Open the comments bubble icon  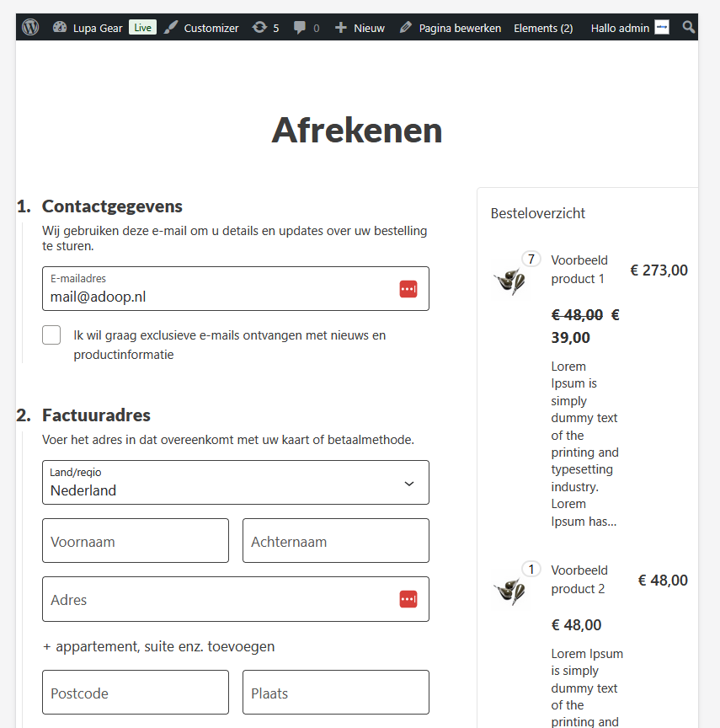[x=300, y=28]
